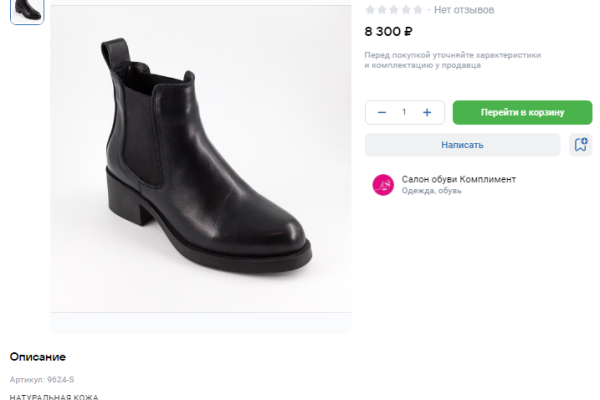Click the bookmark save icon next to Написать
Viewport: 600px width, 400px height.
tap(580, 145)
